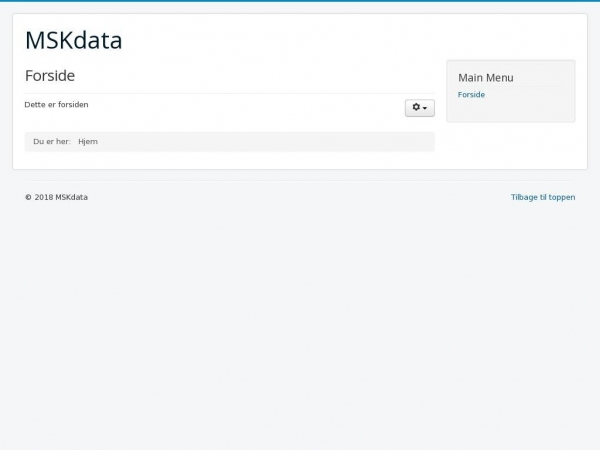This screenshot has width=600, height=450.
Task: Click the Main Menu heading
Action: [x=485, y=77]
